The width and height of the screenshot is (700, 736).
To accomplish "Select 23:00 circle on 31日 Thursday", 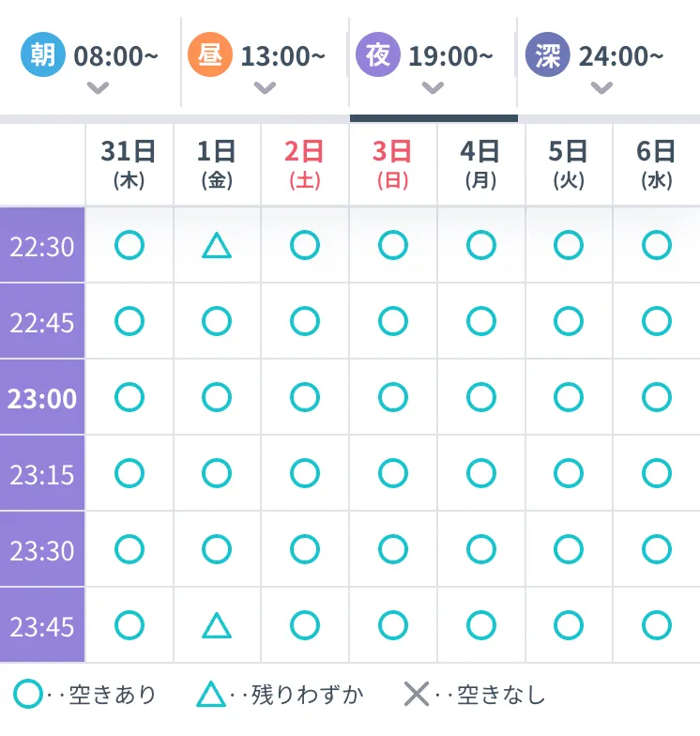I will click(x=129, y=397).
